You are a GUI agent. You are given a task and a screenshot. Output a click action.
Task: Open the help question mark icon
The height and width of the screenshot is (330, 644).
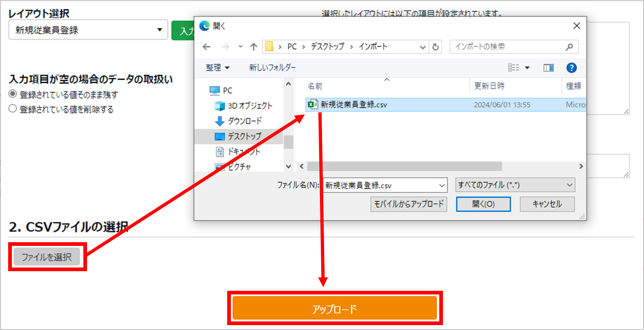[x=571, y=68]
